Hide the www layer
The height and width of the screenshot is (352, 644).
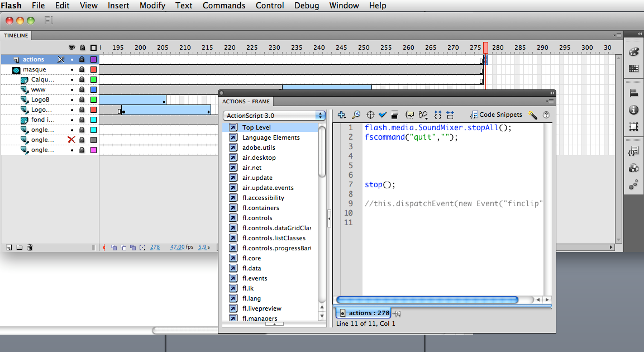72,89
